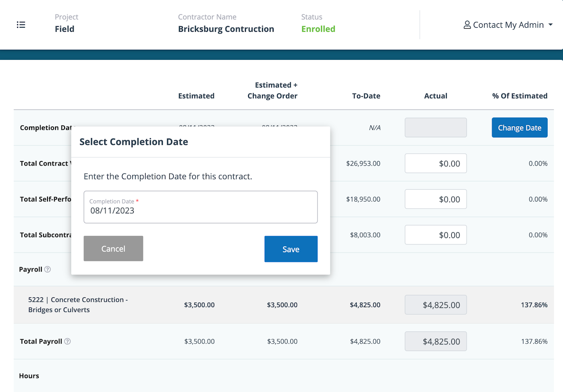Click the Change Date button
The image size is (563, 392).
coord(519,128)
